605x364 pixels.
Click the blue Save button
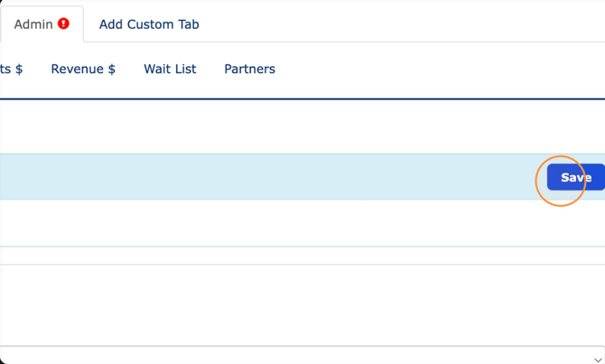click(x=576, y=177)
